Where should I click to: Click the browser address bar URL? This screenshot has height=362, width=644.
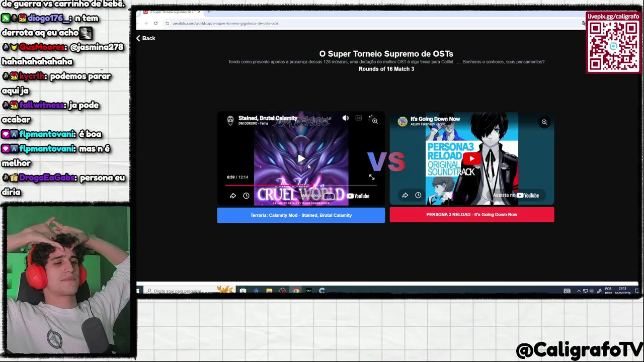[225, 23]
